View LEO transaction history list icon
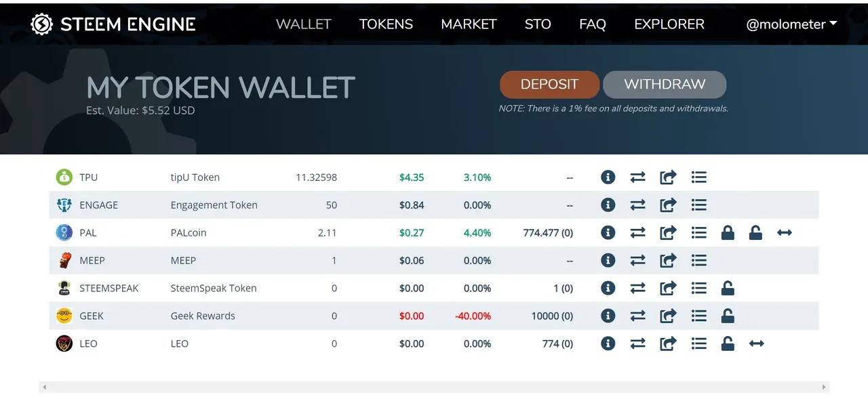The width and height of the screenshot is (868, 399). point(699,344)
